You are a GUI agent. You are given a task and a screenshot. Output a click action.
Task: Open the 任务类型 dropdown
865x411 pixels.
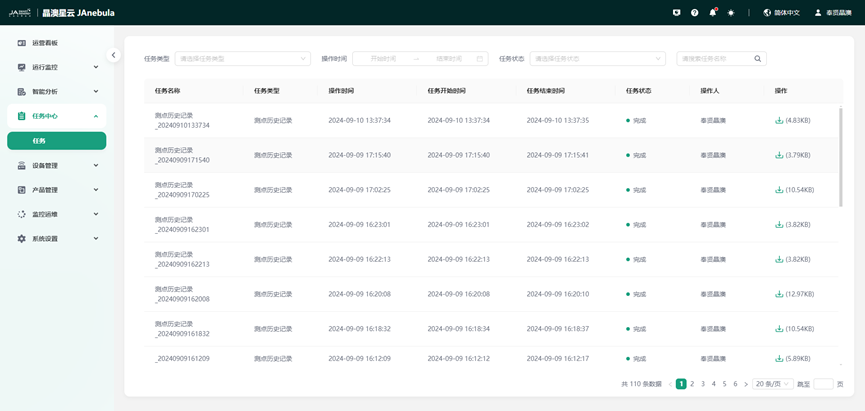[x=244, y=59]
